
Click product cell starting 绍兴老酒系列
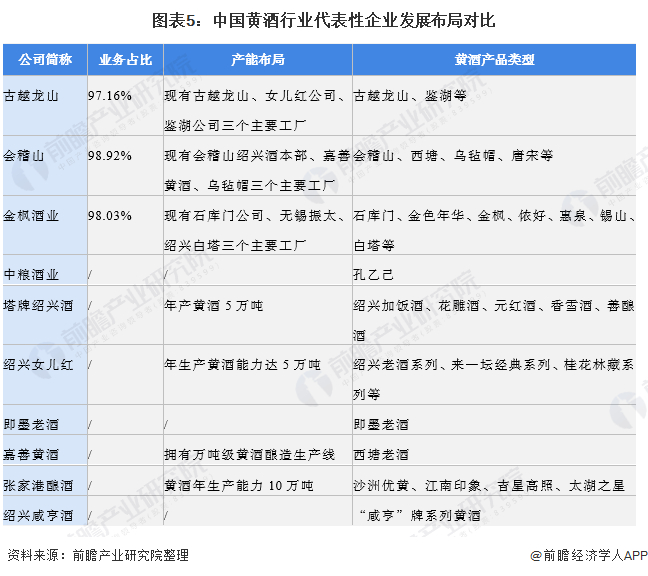coord(494,374)
